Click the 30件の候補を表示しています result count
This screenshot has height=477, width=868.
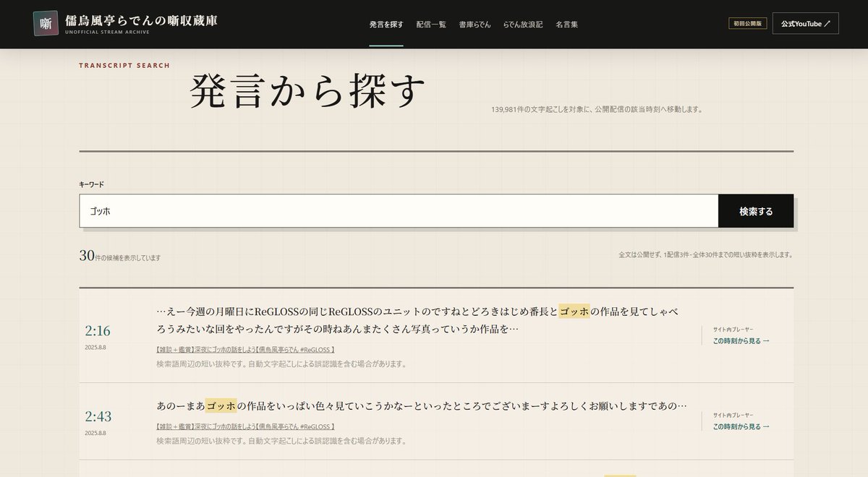[x=120, y=257]
